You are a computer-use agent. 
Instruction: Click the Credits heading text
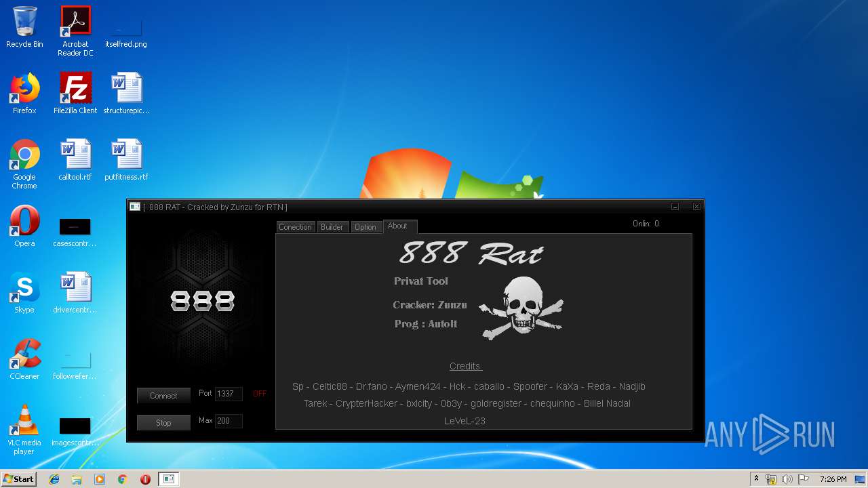pyautogui.click(x=465, y=366)
